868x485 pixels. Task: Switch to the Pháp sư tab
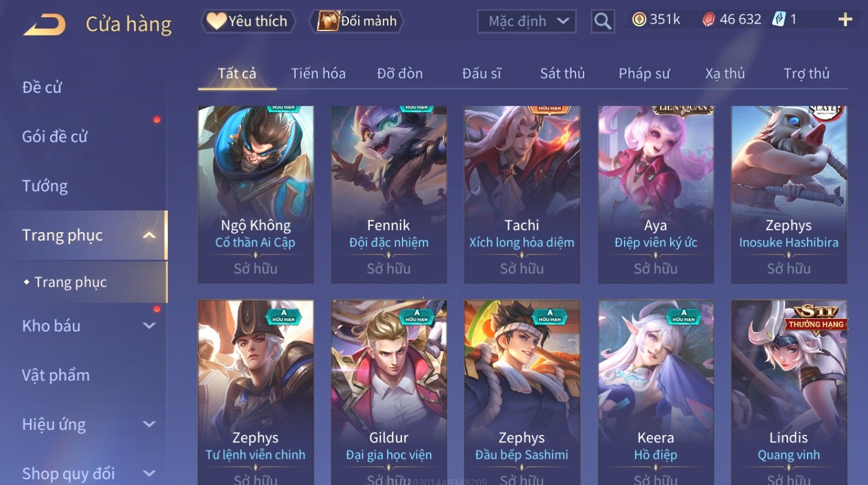coord(644,73)
